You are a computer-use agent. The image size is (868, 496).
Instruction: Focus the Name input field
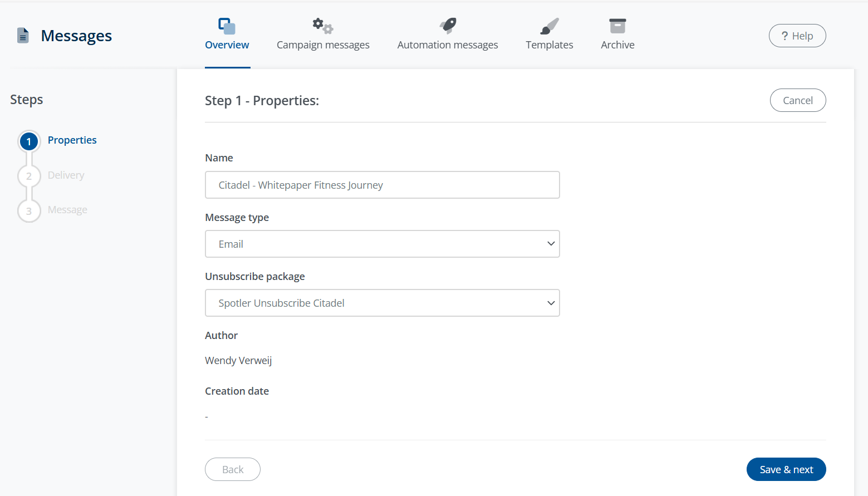coord(382,185)
